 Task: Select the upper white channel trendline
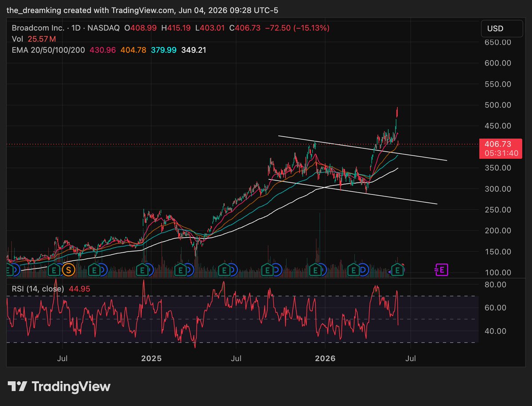coord(363,148)
